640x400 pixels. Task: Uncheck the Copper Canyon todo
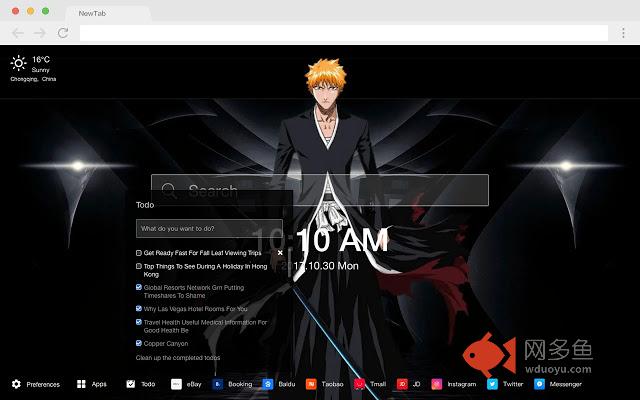coord(139,343)
